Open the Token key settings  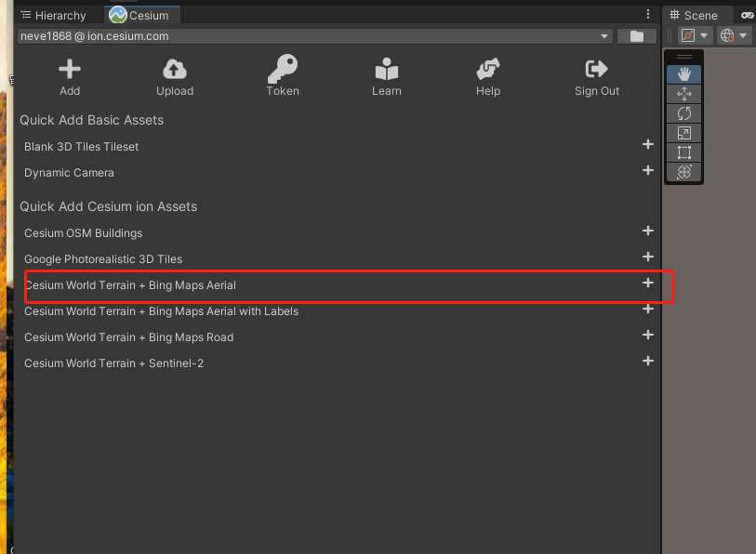click(x=283, y=69)
